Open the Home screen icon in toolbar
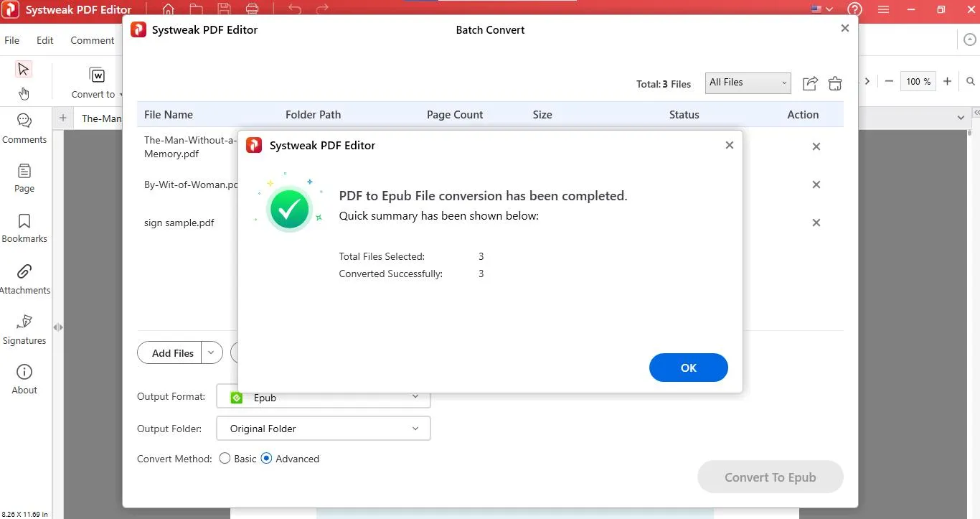 (x=168, y=9)
